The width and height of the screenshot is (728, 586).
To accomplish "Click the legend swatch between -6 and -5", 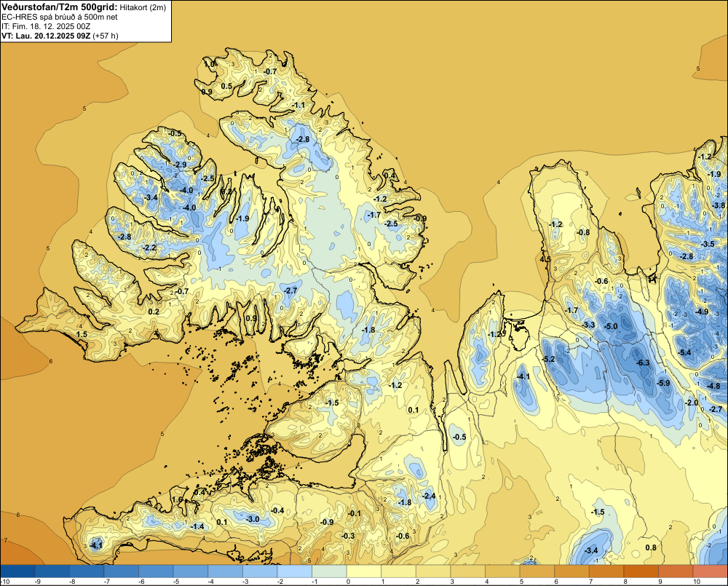I will tap(157, 571).
